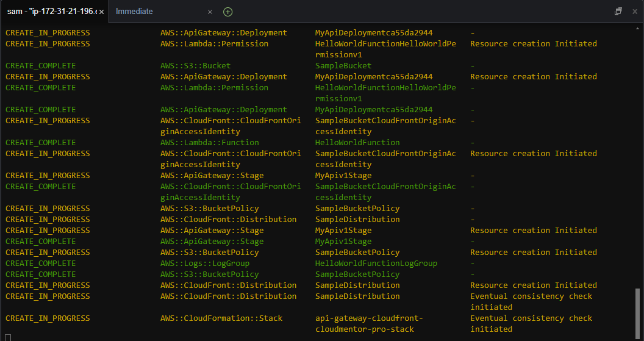Click the first AWS::CloudFront::Distribution resource type
Screen dimensions: 644x341
[228, 220]
